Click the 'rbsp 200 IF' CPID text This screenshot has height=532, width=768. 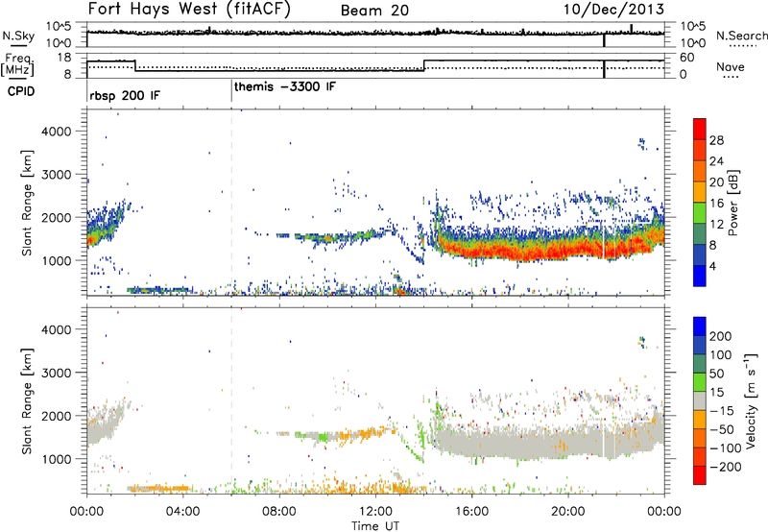pyautogui.click(x=125, y=95)
